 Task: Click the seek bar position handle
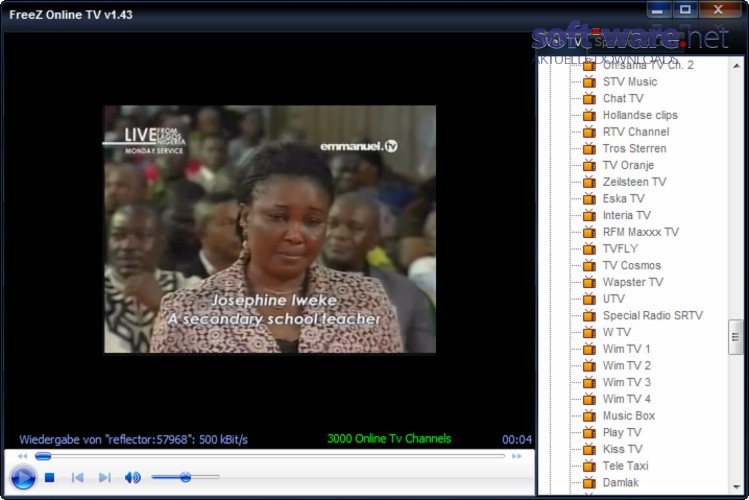(x=43, y=456)
